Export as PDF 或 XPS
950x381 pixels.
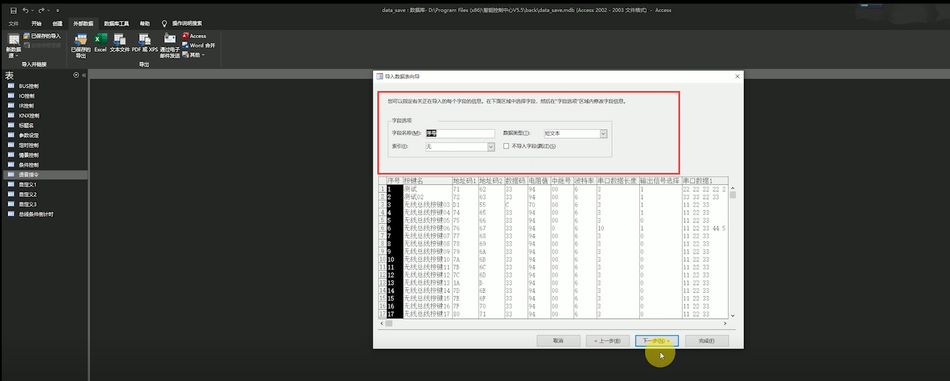click(x=145, y=43)
